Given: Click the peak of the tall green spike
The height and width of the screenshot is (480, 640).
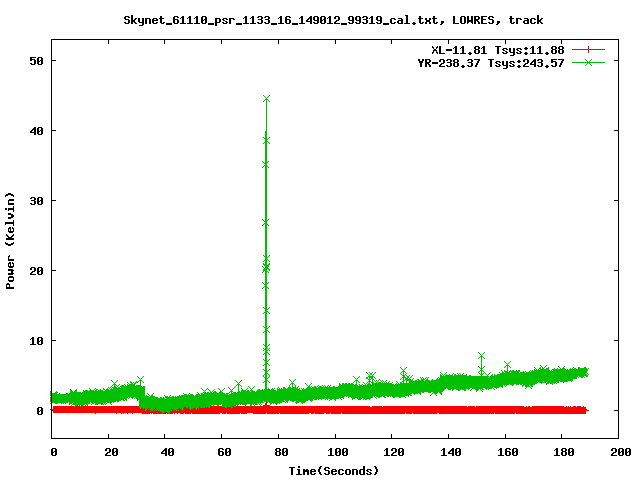Looking at the screenshot, I should (266, 99).
